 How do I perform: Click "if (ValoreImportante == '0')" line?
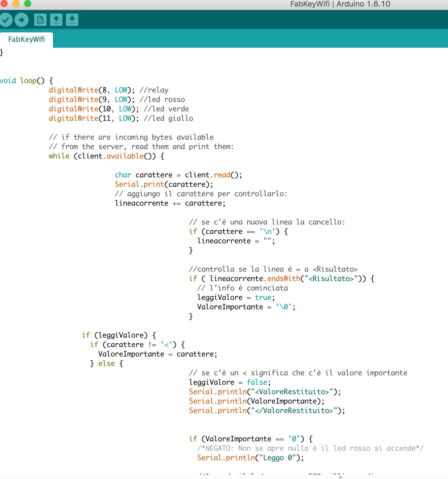click(x=251, y=439)
